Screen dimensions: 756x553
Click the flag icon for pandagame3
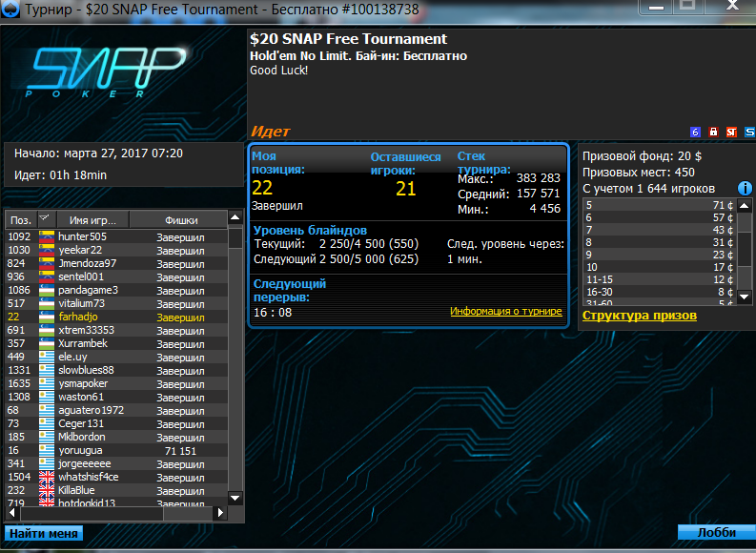[47, 290]
